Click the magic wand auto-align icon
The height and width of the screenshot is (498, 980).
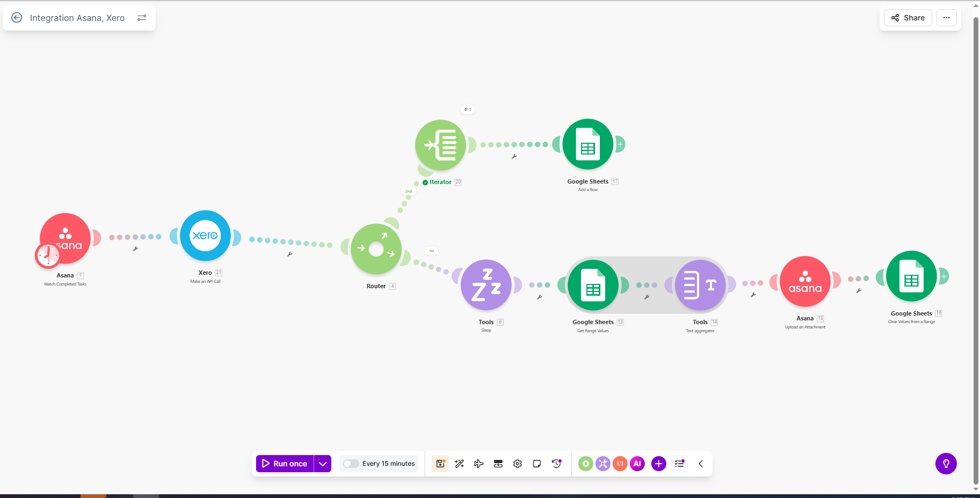460,464
